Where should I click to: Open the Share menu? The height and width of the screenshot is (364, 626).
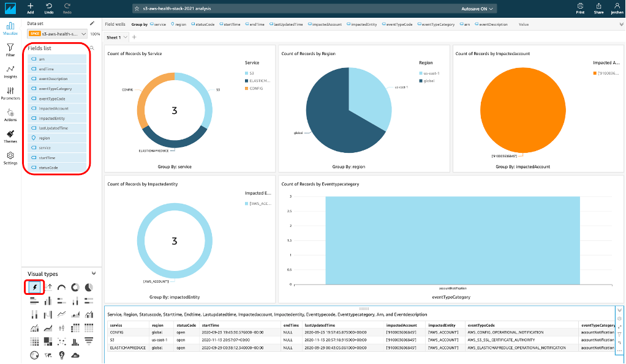[x=598, y=9]
